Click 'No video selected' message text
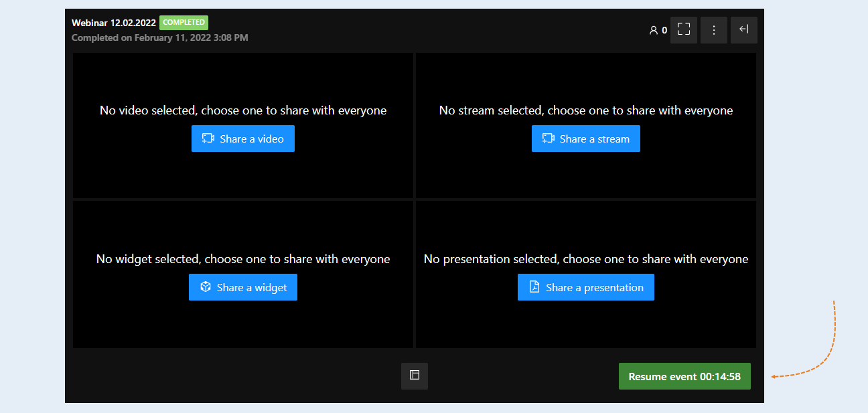 click(243, 110)
